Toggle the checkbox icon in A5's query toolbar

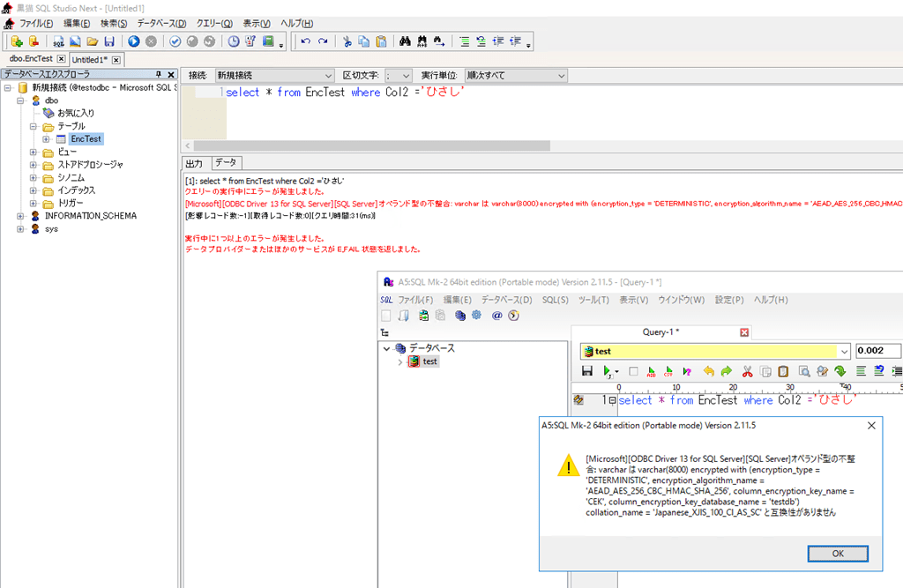(x=633, y=371)
